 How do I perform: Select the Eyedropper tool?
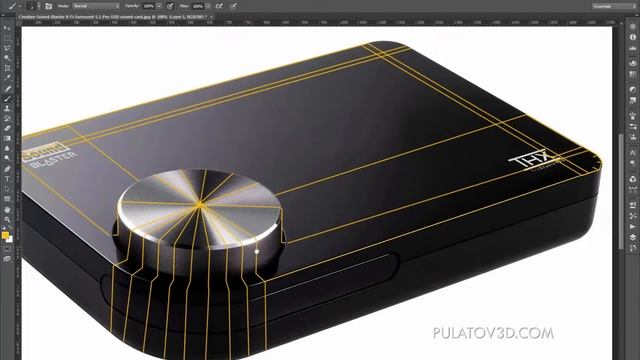click(7, 78)
